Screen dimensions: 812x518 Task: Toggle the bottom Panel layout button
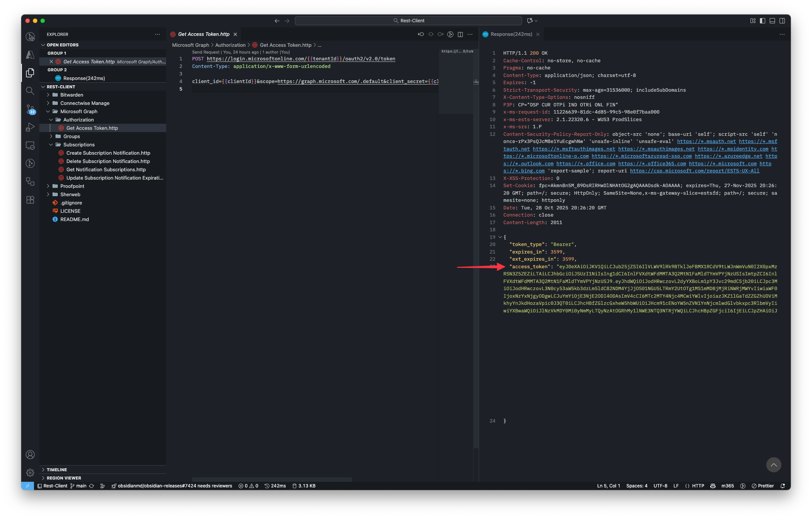point(772,21)
